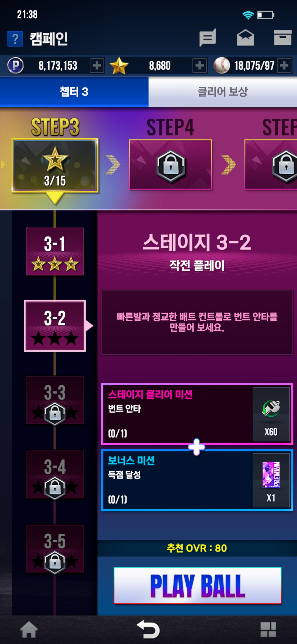The image size is (297, 644).
Task: Open the grid menu icon
Action: pos(268,630)
